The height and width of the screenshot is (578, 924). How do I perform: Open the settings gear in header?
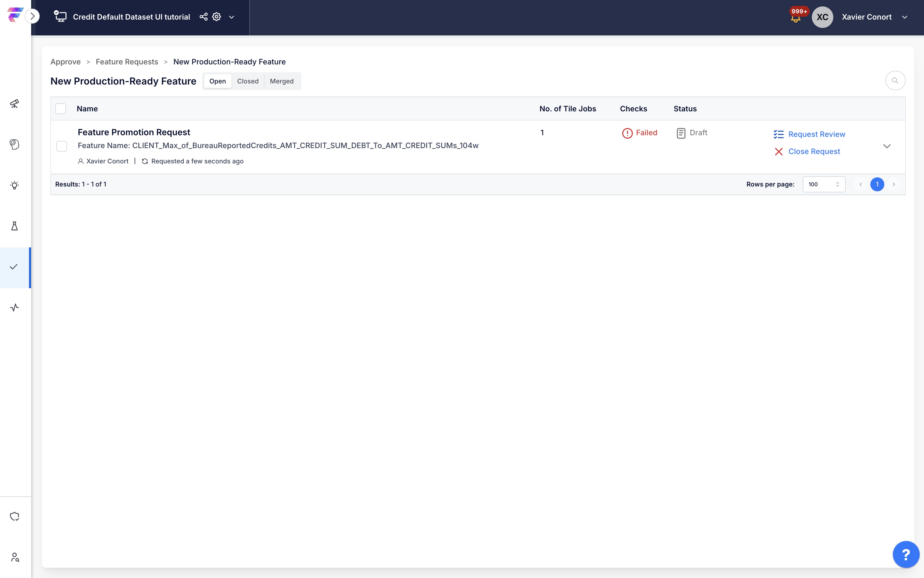pyautogui.click(x=217, y=17)
